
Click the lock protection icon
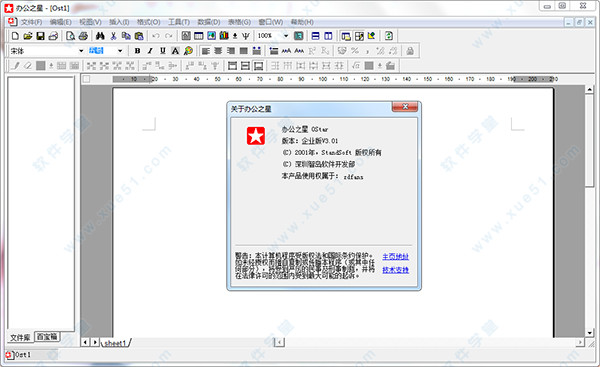[x=410, y=51]
